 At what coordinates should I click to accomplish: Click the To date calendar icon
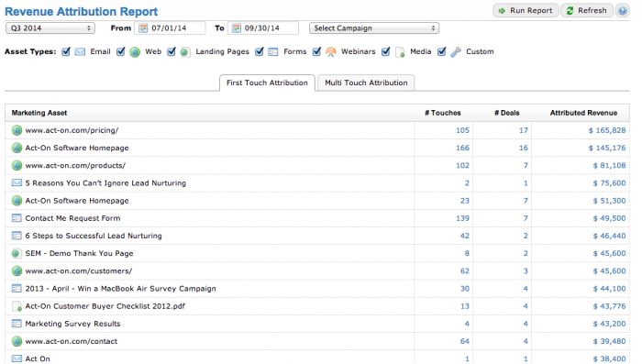[x=237, y=28]
